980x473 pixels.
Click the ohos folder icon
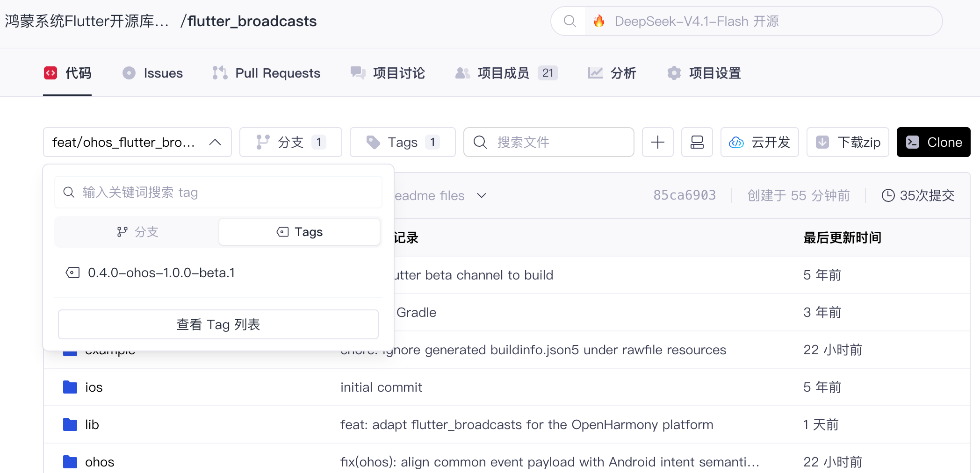click(x=70, y=462)
